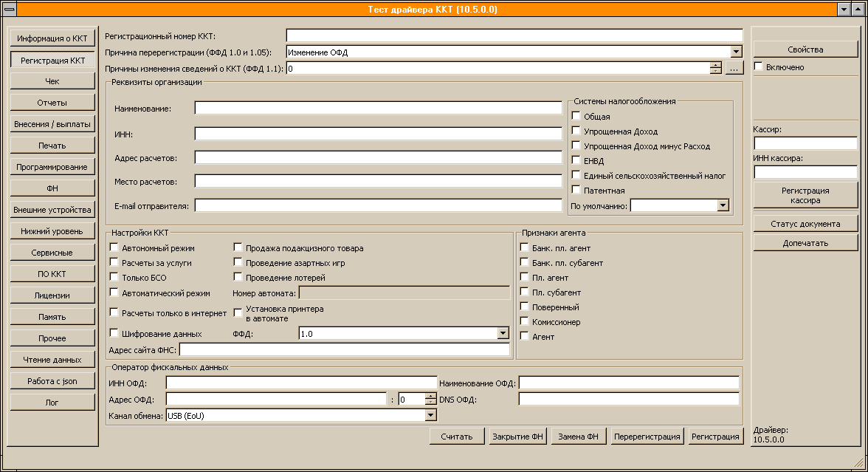The width and height of the screenshot is (868, 472).
Task: Expand the Канал обмена dropdown
Action: [x=432, y=416]
